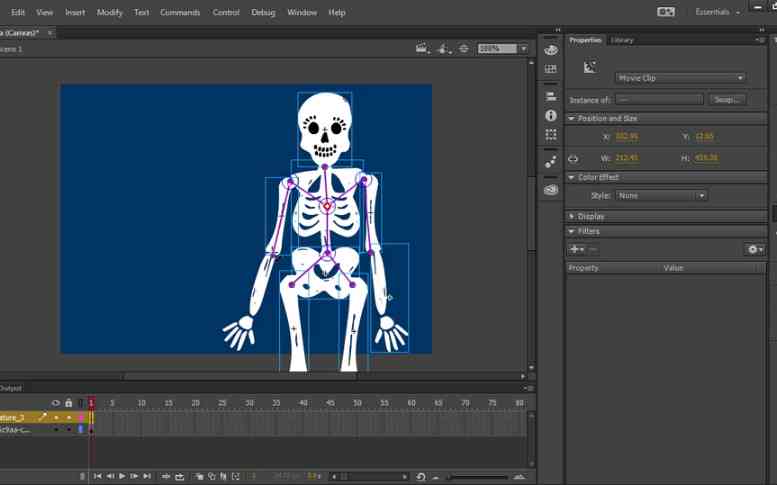Click the Y position value
777x485 pixels.
point(704,137)
